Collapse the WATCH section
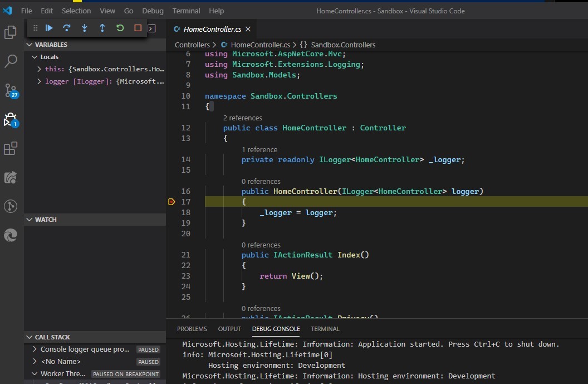The width and height of the screenshot is (588, 384). pyautogui.click(x=30, y=220)
